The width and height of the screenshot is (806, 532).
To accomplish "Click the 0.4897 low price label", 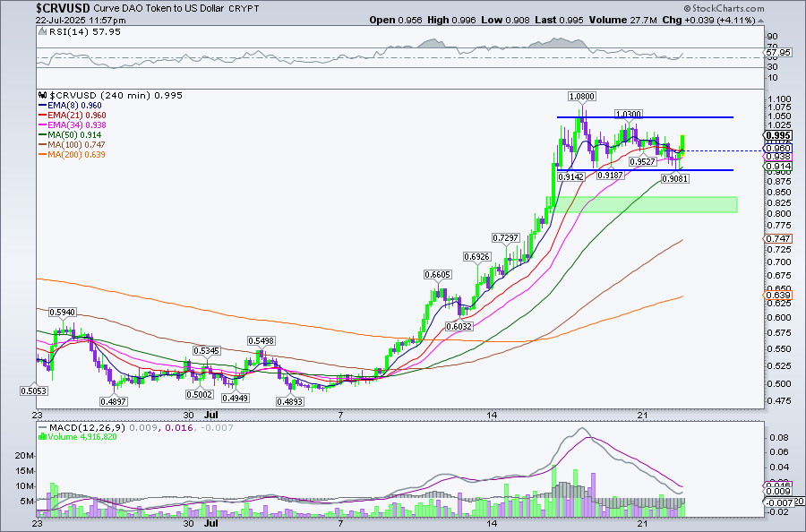I will (x=113, y=401).
